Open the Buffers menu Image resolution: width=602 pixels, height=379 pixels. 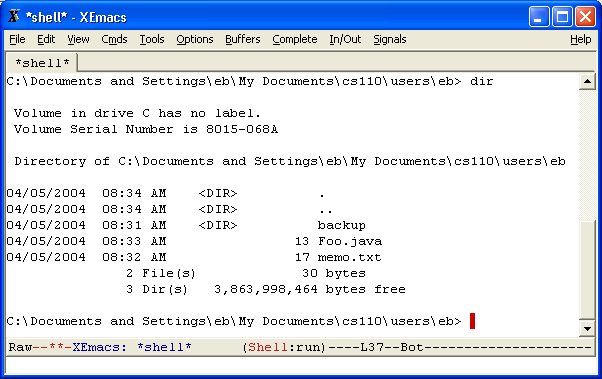tap(243, 39)
